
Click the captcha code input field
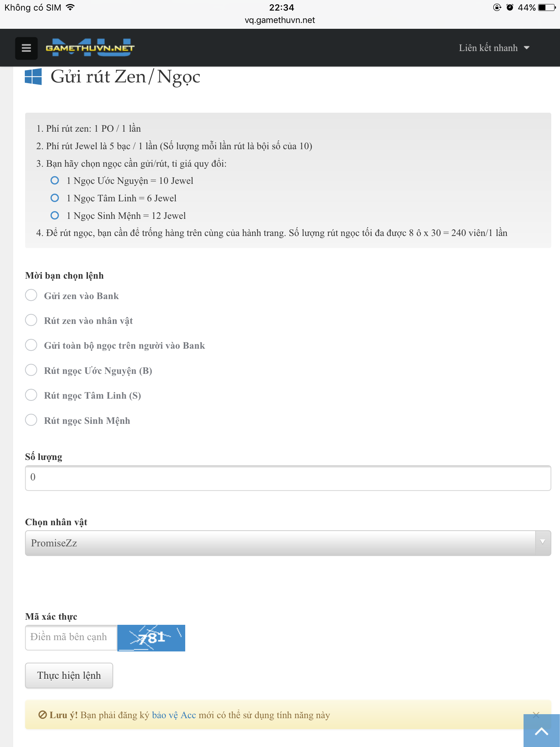(x=71, y=637)
